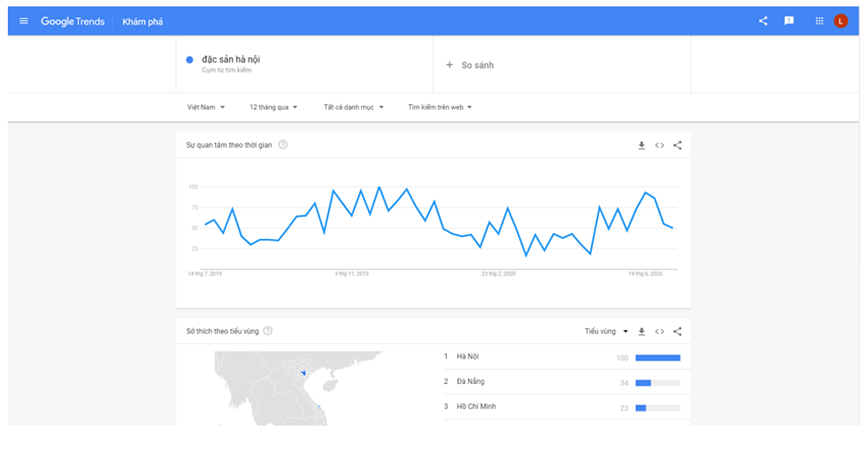Image resolution: width=868 pixels, height=456 pixels.
Task: Select Hồ Chí Minh in region list
Action: click(x=476, y=406)
